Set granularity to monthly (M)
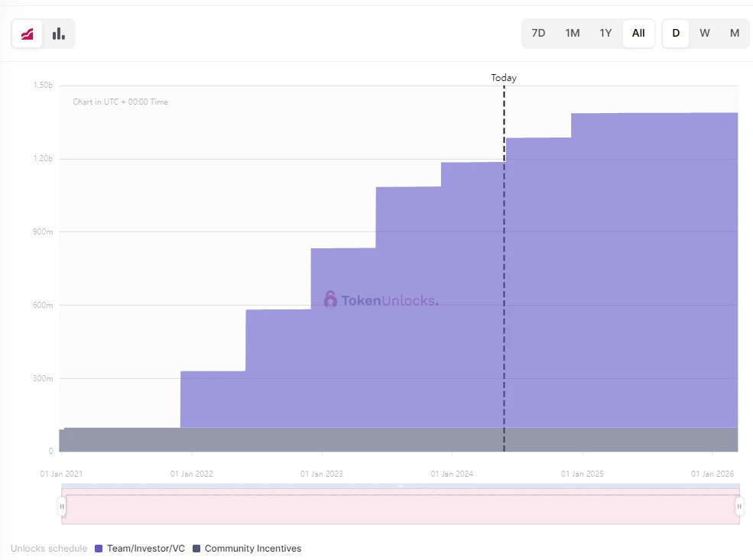 (x=735, y=33)
